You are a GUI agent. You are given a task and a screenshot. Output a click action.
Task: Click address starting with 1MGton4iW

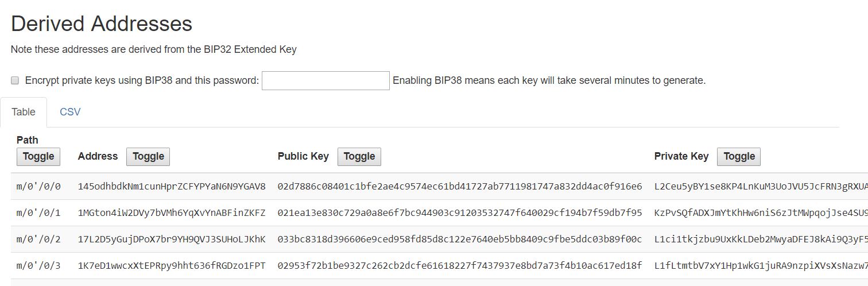172,213
